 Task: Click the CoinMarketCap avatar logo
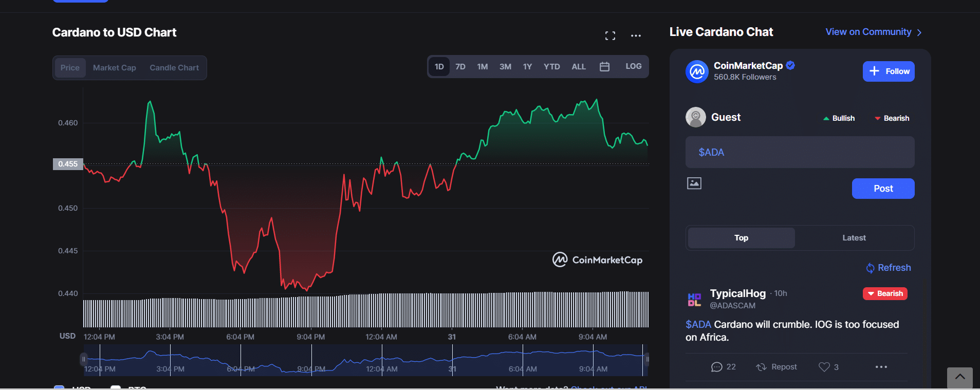click(x=697, y=71)
